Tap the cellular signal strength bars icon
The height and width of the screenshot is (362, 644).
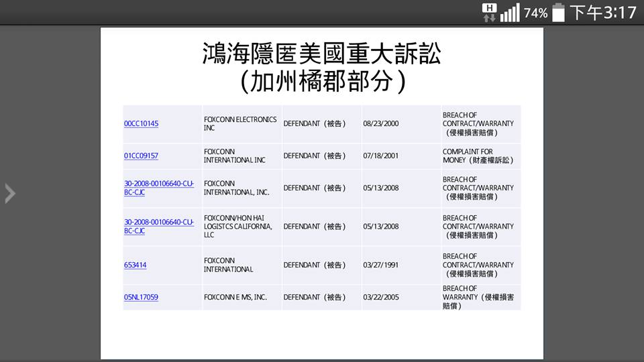pyautogui.click(x=510, y=13)
